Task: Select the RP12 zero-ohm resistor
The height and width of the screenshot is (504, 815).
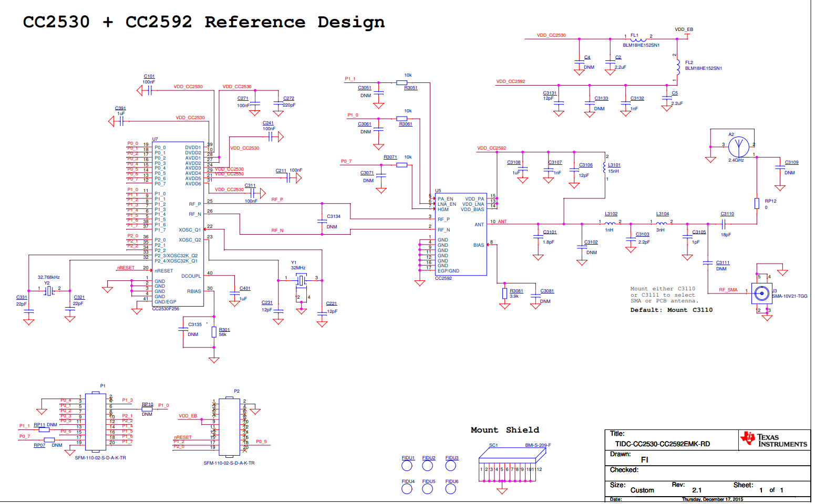Action: 757,204
